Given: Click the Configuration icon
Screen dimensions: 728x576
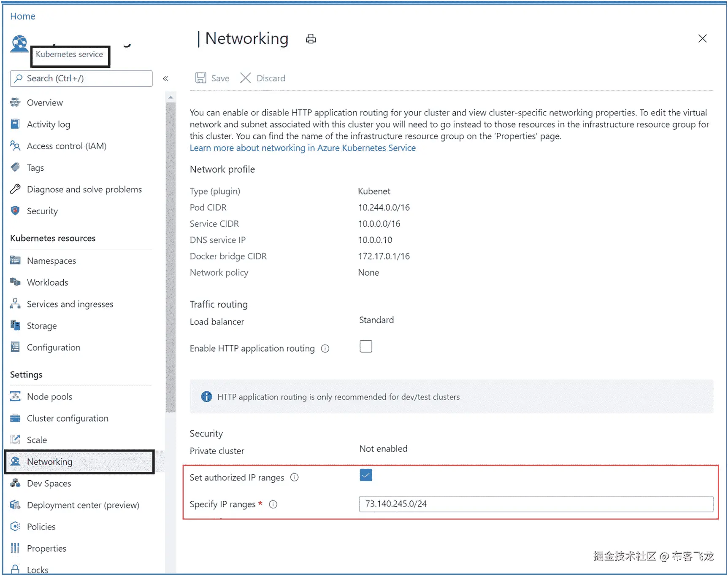Looking at the screenshot, I should point(15,347).
